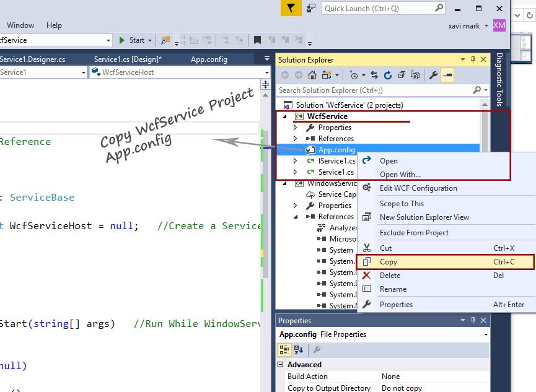This screenshot has height=392, width=536.
Task: Open the Window menu
Action: [20, 25]
